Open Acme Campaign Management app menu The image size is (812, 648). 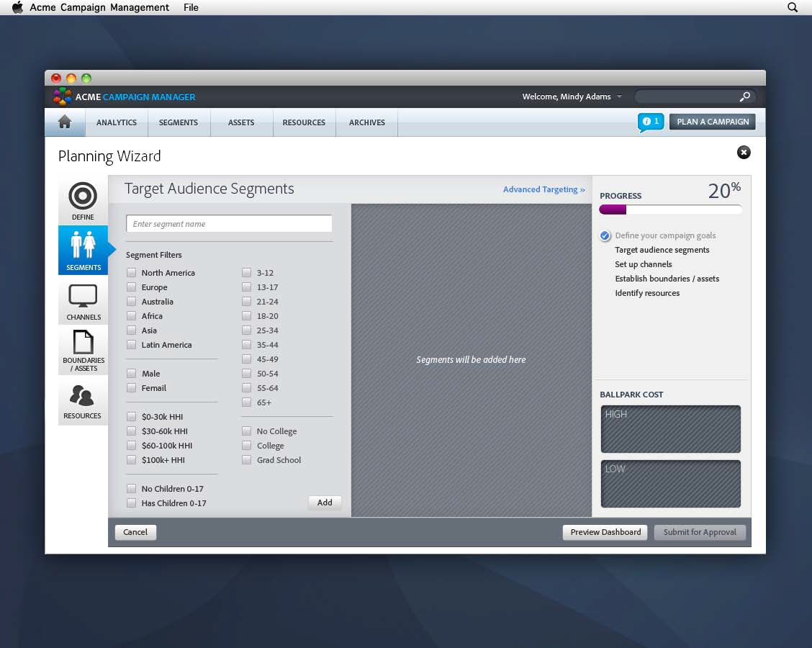[99, 7]
